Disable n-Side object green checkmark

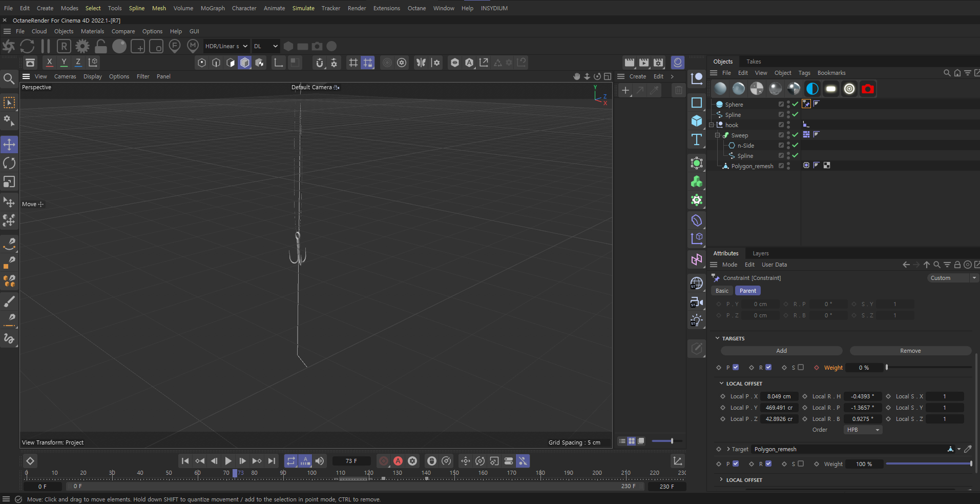click(795, 145)
